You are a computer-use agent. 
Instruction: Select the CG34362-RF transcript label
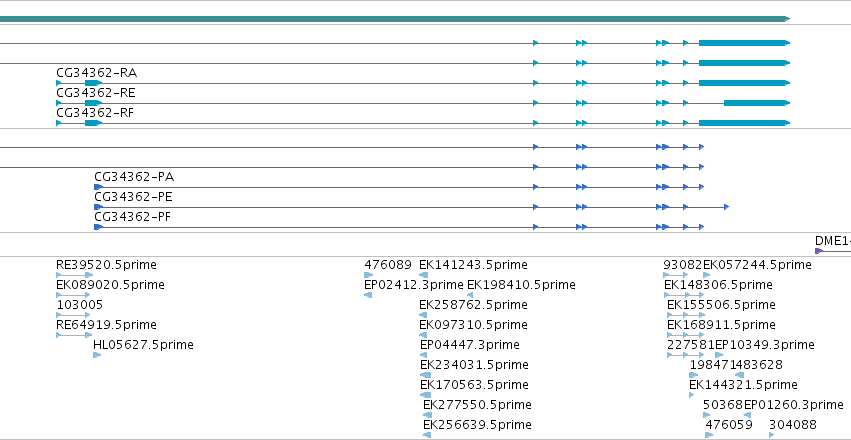pyautogui.click(x=96, y=113)
